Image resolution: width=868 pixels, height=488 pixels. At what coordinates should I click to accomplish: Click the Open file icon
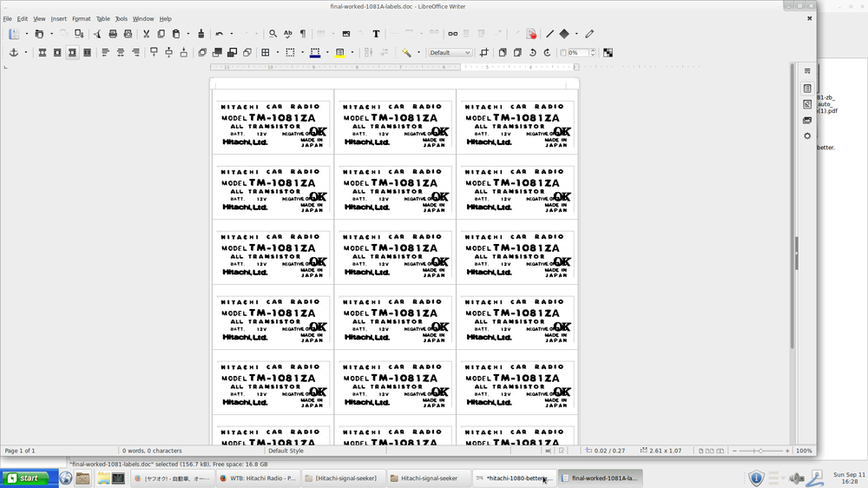click(x=39, y=34)
